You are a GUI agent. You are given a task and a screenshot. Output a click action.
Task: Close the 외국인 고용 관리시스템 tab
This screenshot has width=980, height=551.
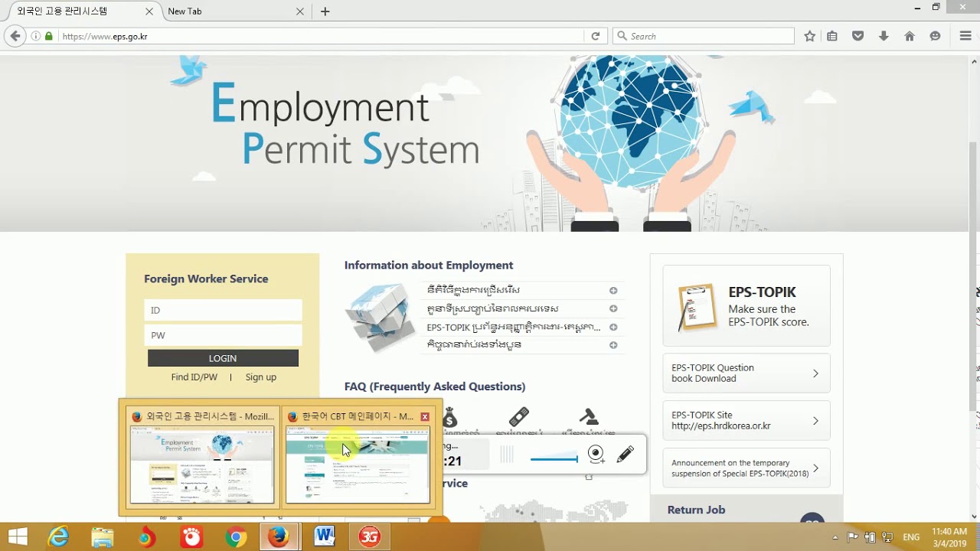pyautogui.click(x=150, y=11)
